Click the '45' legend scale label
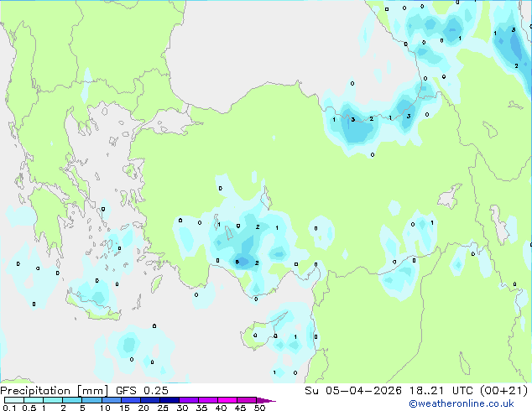Image resolution: width=532 pixels, height=411 pixels. coord(240,408)
